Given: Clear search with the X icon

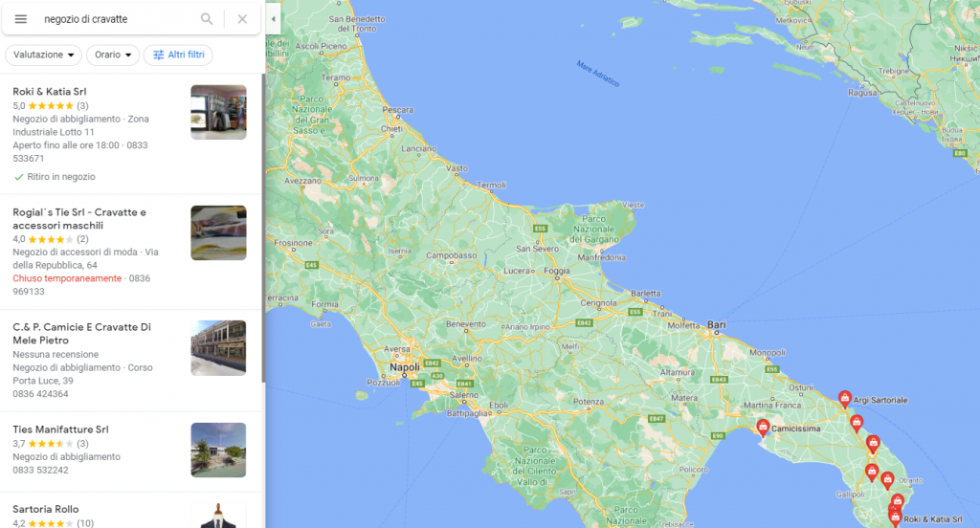Looking at the screenshot, I should point(242,19).
